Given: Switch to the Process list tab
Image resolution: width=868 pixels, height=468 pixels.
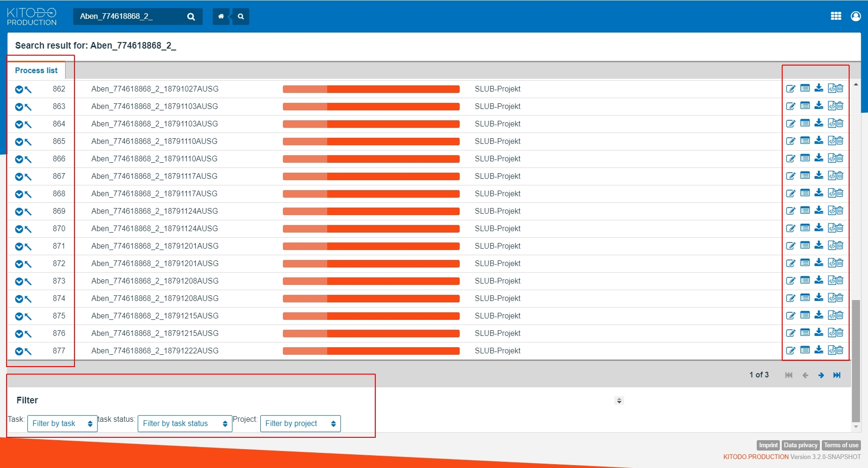Looking at the screenshot, I should (35, 70).
